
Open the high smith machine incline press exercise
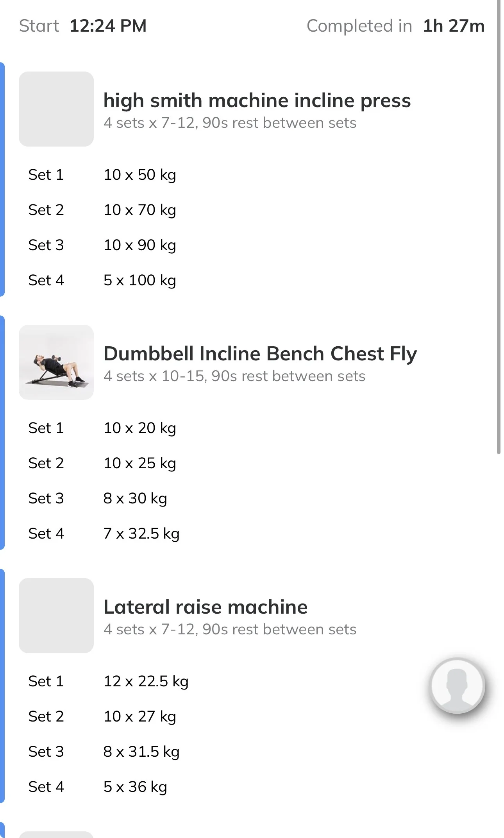click(x=257, y=100)
